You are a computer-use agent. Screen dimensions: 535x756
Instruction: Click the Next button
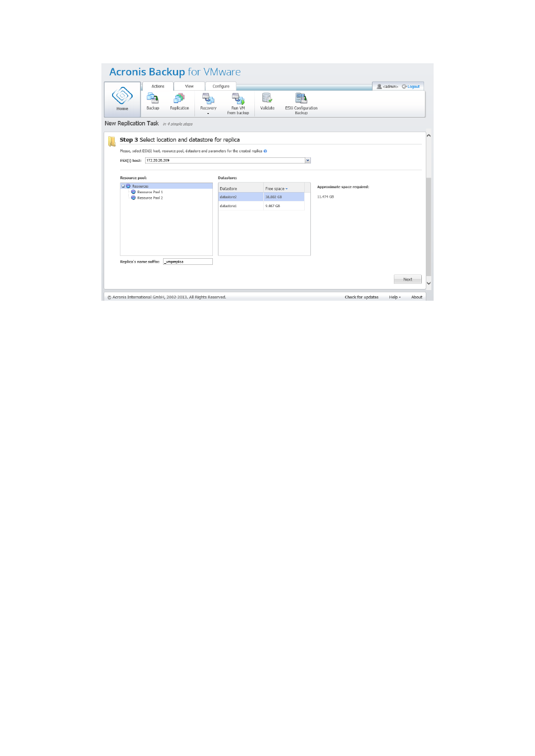(408, 279)
